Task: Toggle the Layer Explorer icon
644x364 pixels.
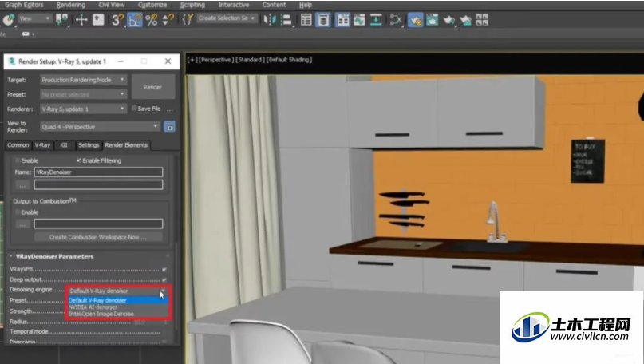Action: [x=323, y=19]
